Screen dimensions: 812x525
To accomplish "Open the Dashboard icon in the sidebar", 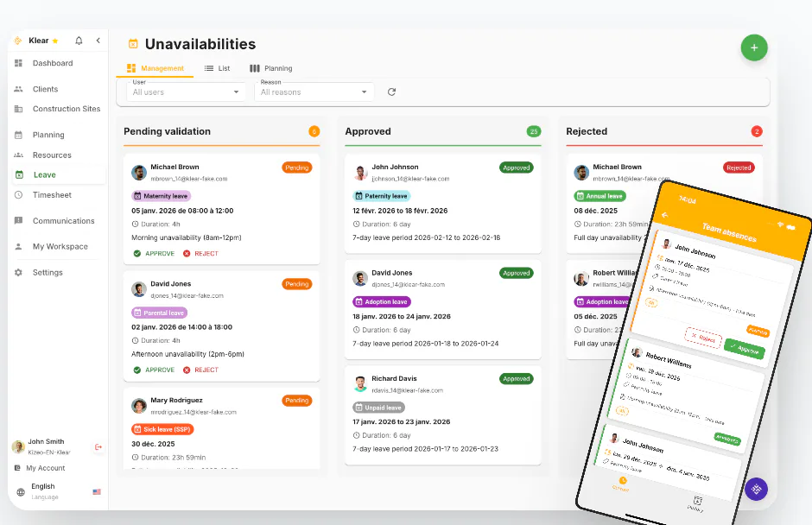I will 19,63.
